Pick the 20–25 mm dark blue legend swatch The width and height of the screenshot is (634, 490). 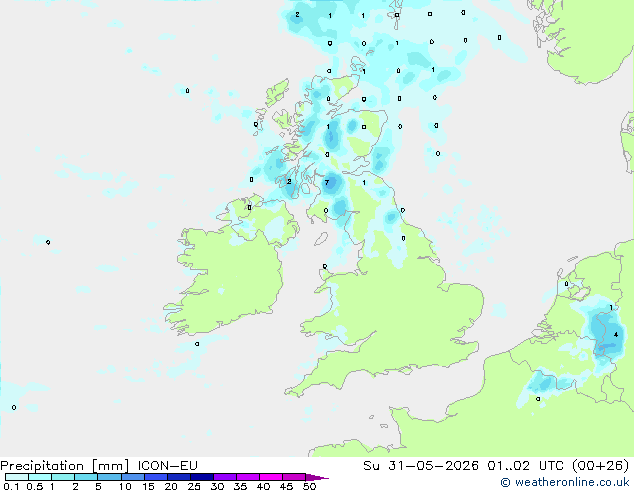[178, 477]
